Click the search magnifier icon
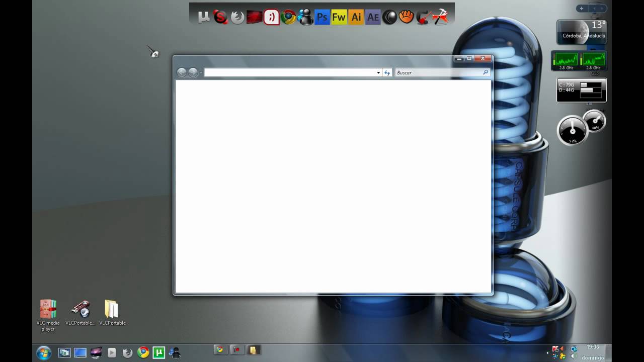Image resolution: width=644 pixels, height=362 pixels. coord(486,73)
